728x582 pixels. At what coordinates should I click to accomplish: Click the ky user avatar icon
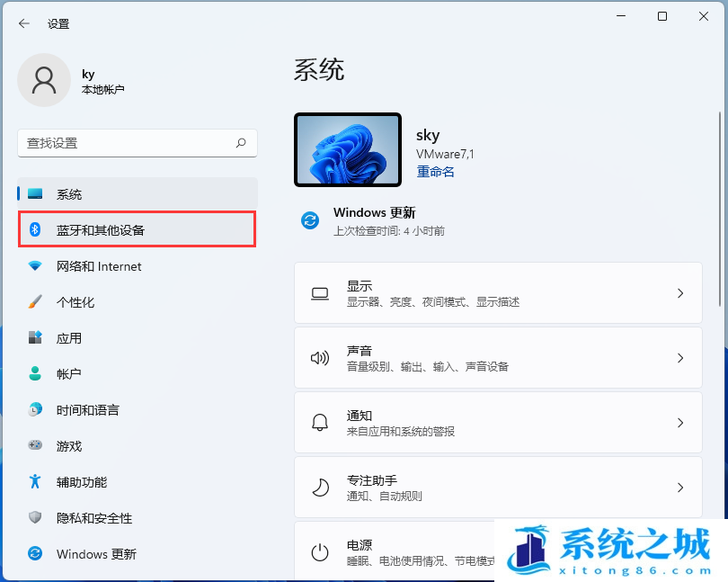44,80
